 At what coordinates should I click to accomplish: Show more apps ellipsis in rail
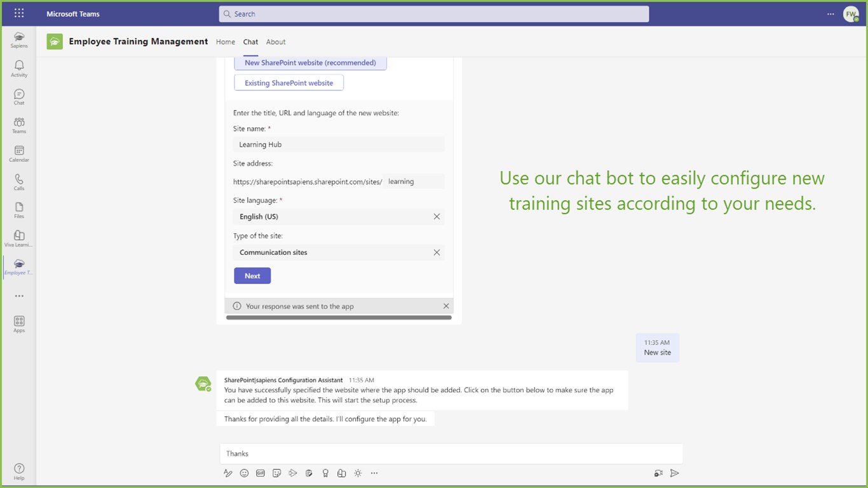click(19, 296)
